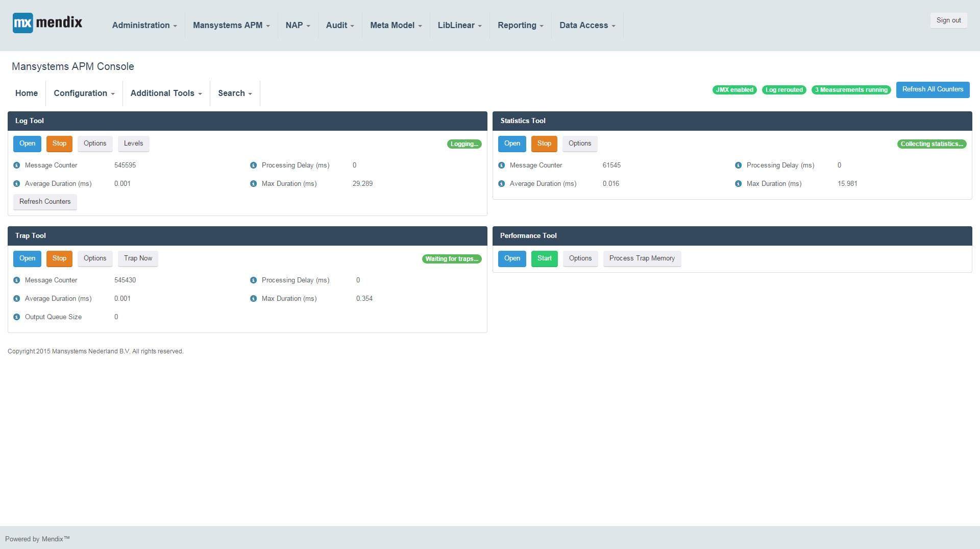Click Statistics message count 61545
Image resolution: width=980 pixels, height=549 pixels.
click(x=611, y=165)
